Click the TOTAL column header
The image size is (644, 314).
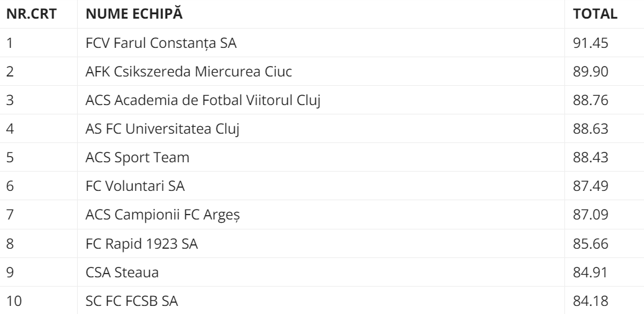(x=594, y=14)
